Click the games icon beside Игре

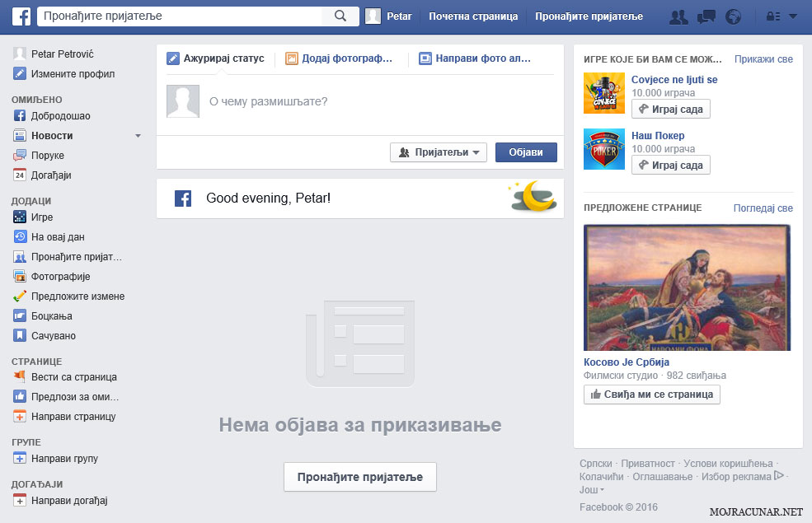coord(20,217)
